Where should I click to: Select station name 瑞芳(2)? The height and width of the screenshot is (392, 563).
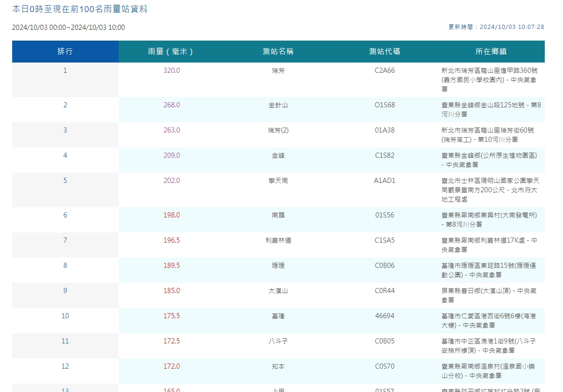[x=278, y=130]
